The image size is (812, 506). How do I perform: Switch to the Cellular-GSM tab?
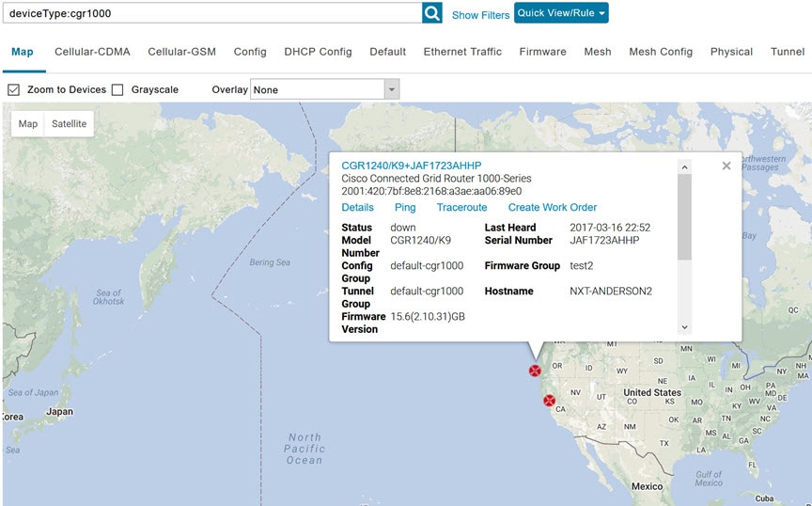(181, 52)
